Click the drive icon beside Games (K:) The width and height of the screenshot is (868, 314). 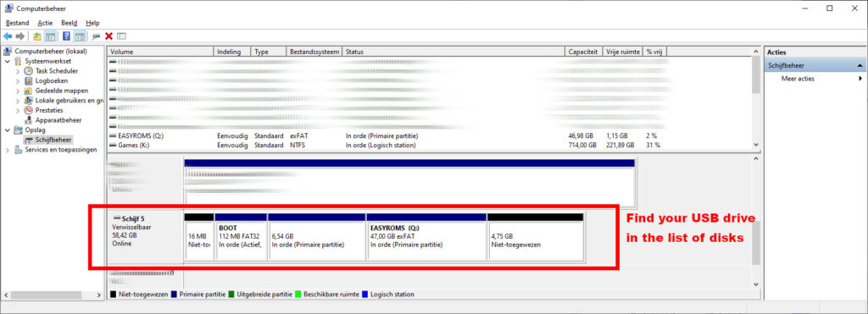click(113, 146)
